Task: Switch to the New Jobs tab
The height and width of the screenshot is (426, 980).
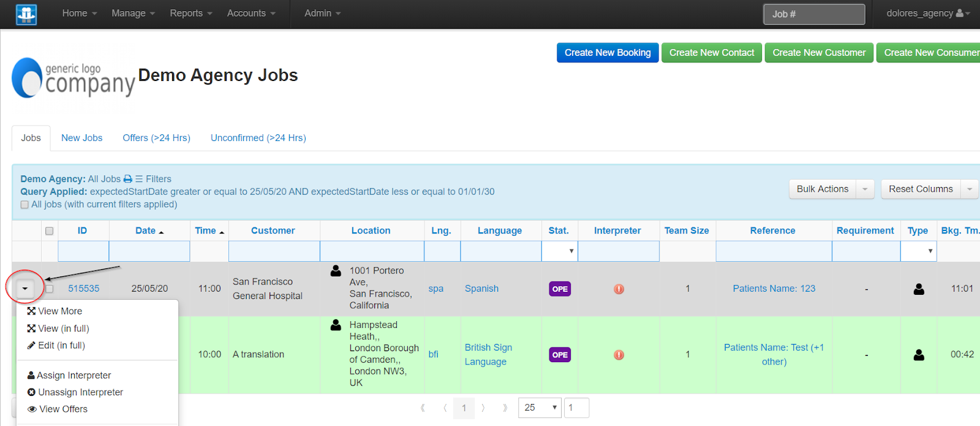Action: (81, 138)
